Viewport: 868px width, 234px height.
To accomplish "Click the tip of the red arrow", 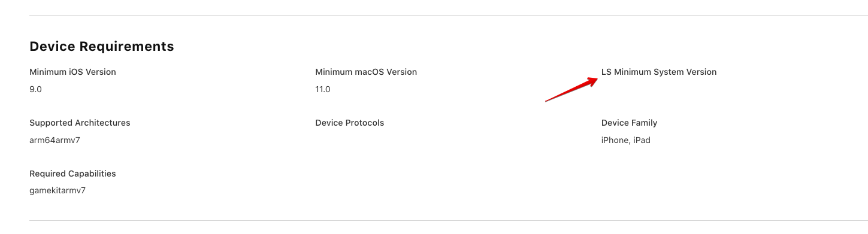I will point(597,78).
